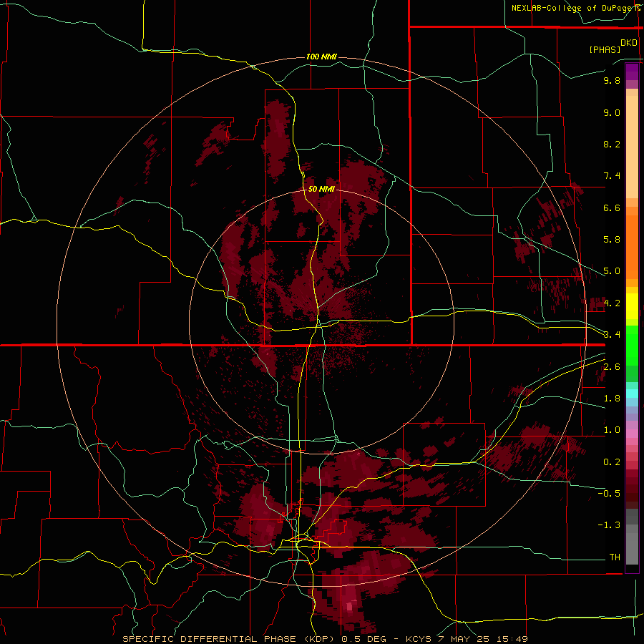Click the 5.8 scale value

[x=612, y=240]
